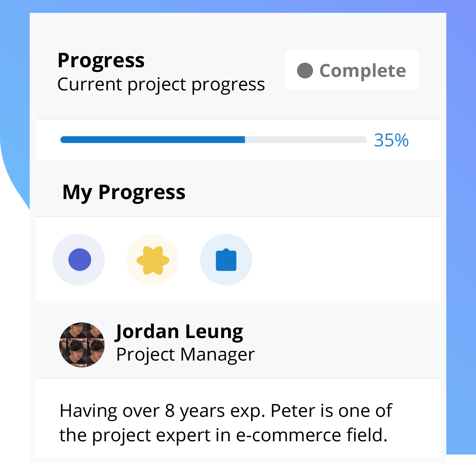Click the bold Progress heading
Image resolution: width=476 pixels, height=476 pixels.
(x=101, y=60)
